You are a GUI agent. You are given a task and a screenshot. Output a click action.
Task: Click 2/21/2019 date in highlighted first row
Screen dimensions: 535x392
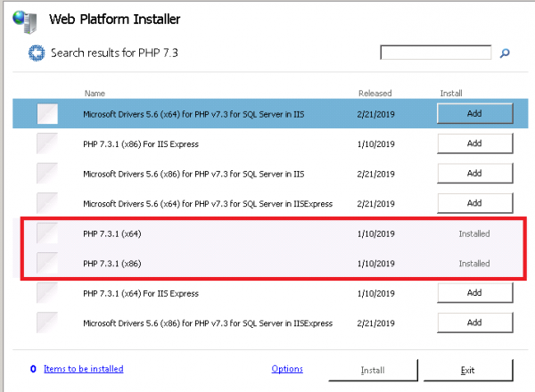[376, 114]
